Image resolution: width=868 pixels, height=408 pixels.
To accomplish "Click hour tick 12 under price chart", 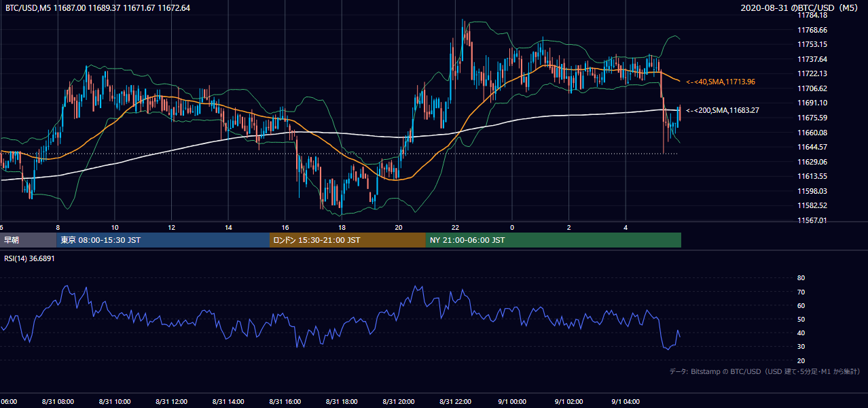I will pyautogui.click(x=171, y=227).
